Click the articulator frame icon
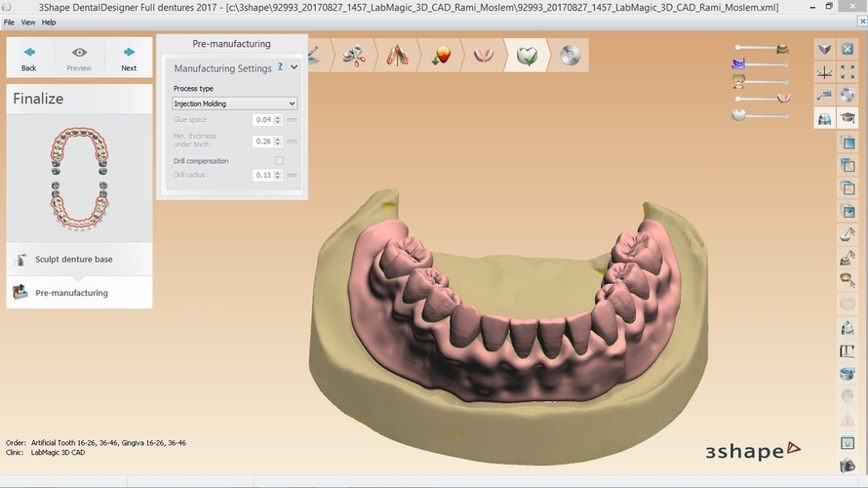The image size is (868, 488). [848, 350]
